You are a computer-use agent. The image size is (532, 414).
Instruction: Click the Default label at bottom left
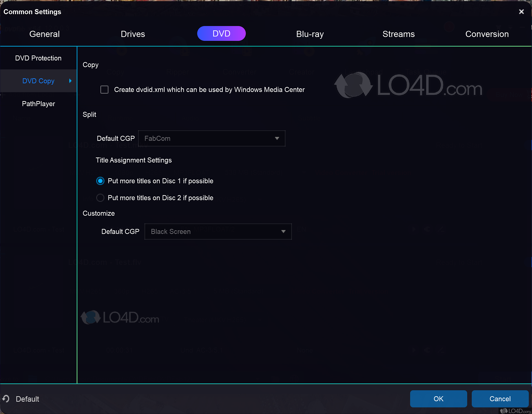point(27,399)
